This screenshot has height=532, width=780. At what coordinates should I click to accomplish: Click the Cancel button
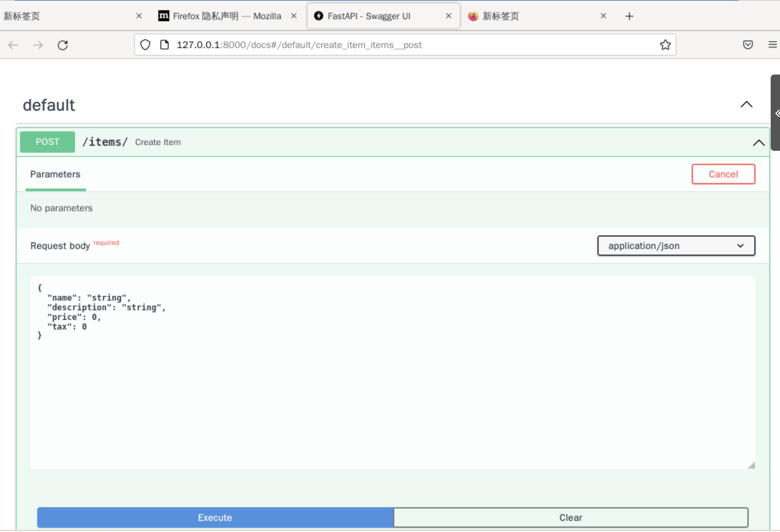723,174
